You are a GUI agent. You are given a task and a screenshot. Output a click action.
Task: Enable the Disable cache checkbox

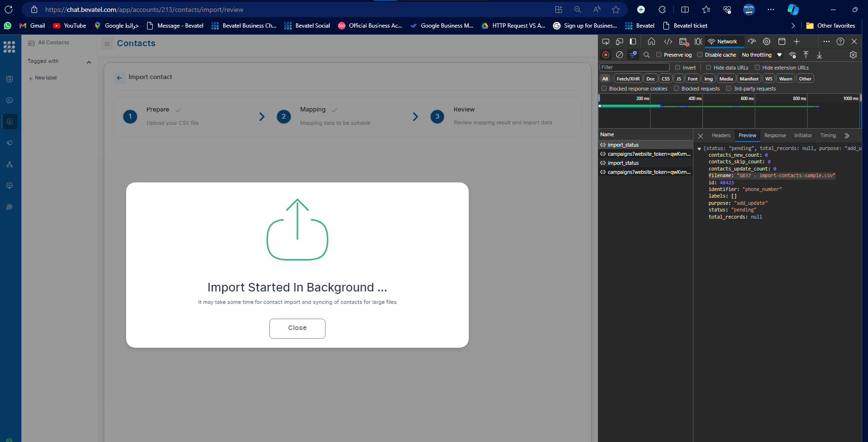click(x=700, y=55)
